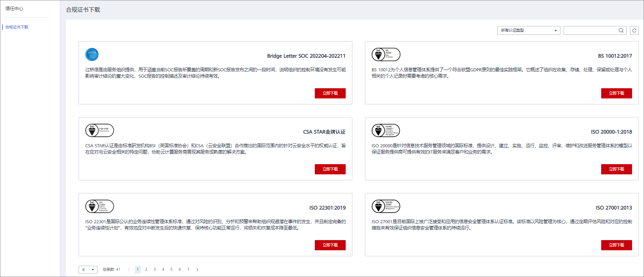Refresh the certificate list
The image size is (644, 277).
(634, 31)
